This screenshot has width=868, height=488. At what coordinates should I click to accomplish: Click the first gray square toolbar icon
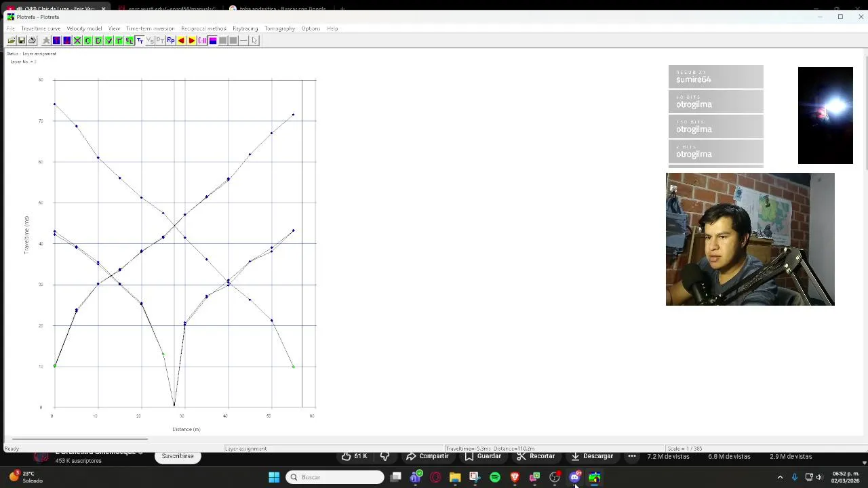(x=222, y=41)
